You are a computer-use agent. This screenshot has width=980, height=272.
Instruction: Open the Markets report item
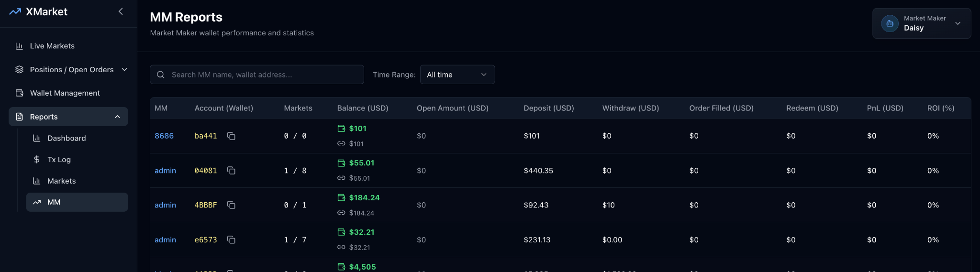pyautogui.click(x=61, y=181)
